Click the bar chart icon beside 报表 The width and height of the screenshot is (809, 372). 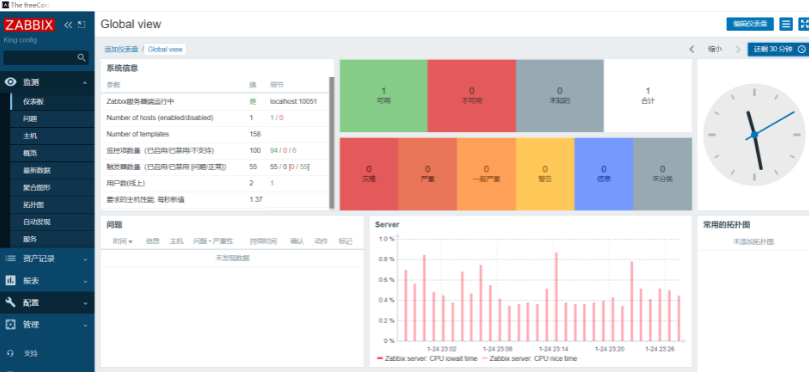pyautogui.click(x=10, y=281)
